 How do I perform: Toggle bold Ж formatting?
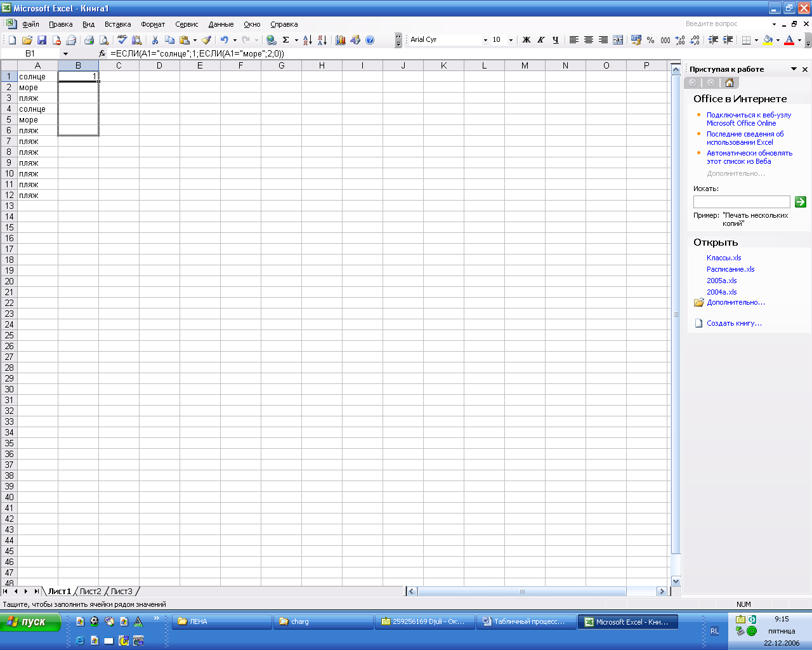[527, 40]
